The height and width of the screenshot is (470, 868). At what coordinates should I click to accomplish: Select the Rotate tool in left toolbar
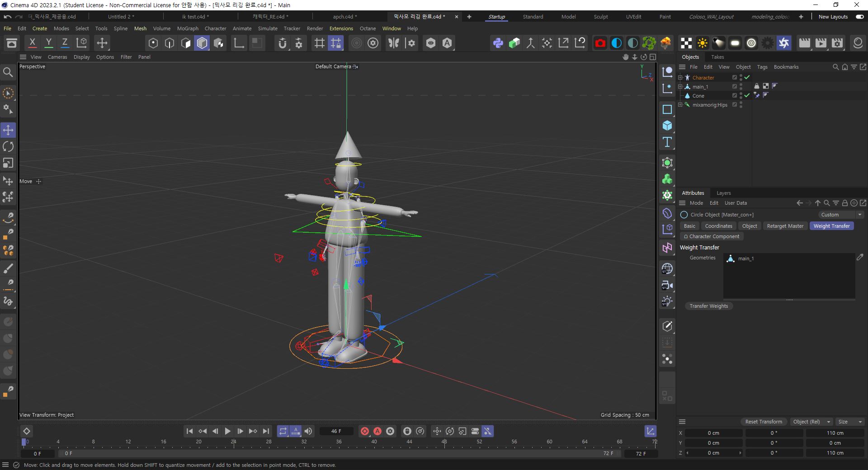coord(8,146)
